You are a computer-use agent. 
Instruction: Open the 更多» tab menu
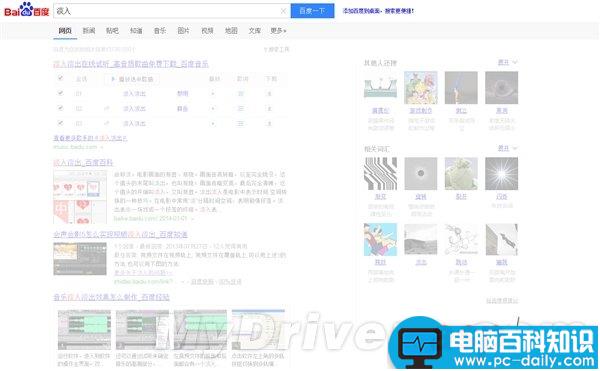pos(278,31)
